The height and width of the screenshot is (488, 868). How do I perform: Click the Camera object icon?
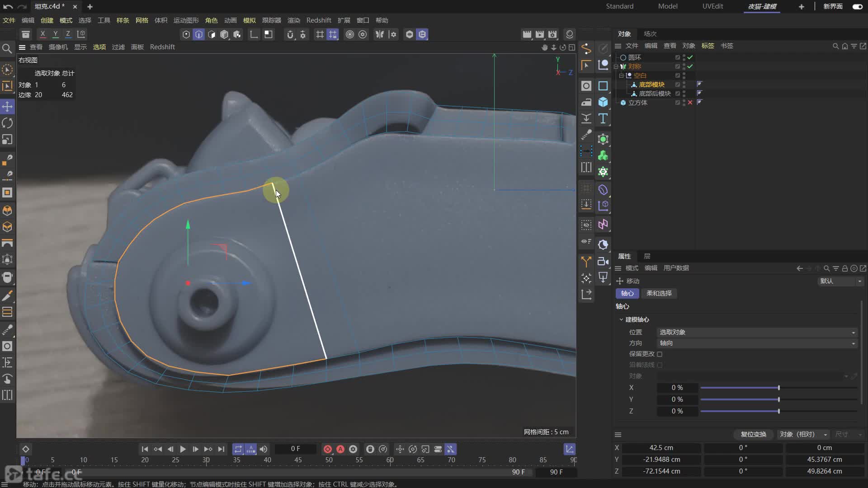click(603, 261)
